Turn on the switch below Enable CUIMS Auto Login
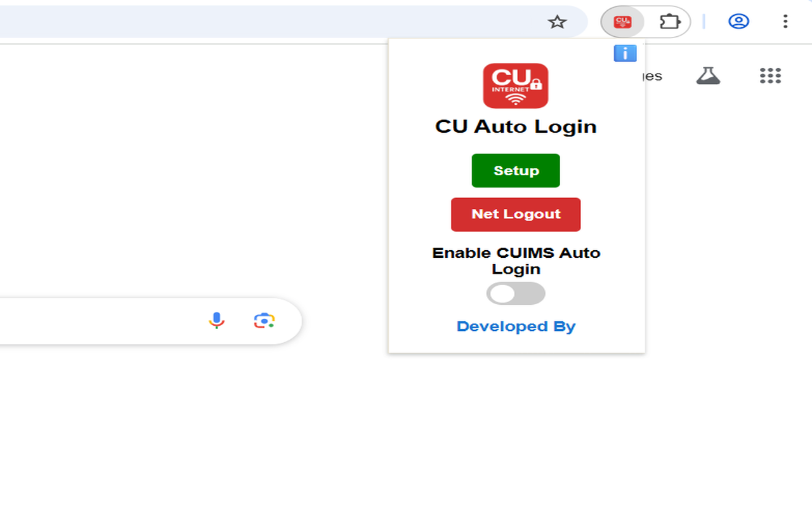The height and width of the screenshot is (508, 812). (x=516, y=293)
